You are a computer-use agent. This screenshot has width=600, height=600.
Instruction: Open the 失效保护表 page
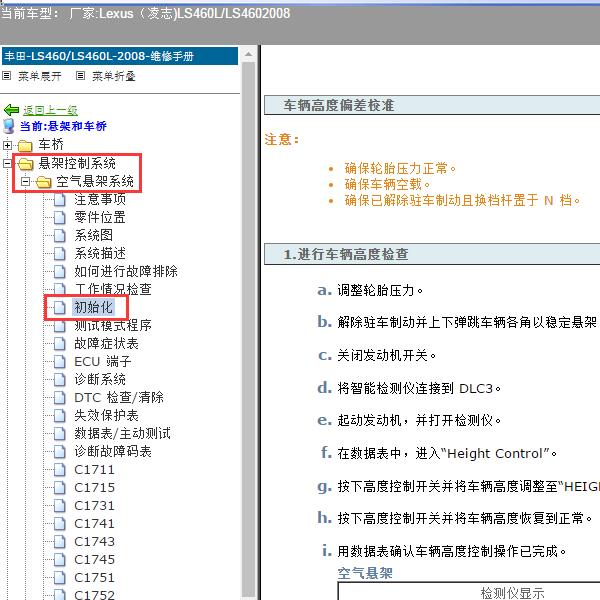click(x=106, y=416)
